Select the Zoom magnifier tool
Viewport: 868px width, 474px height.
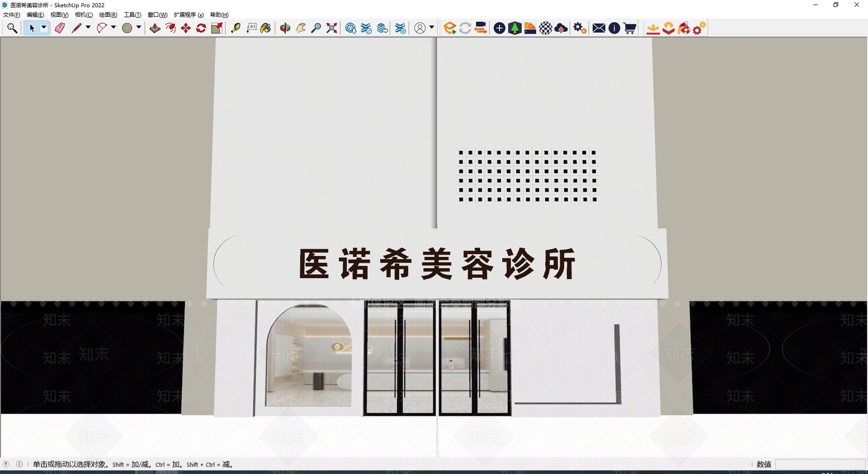316,28
